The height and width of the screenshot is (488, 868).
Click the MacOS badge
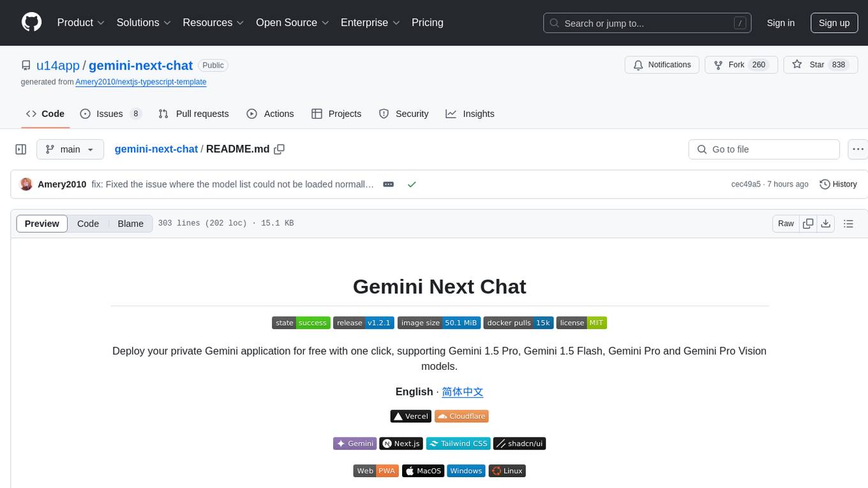pyautogui.click(x=423, y=471)
